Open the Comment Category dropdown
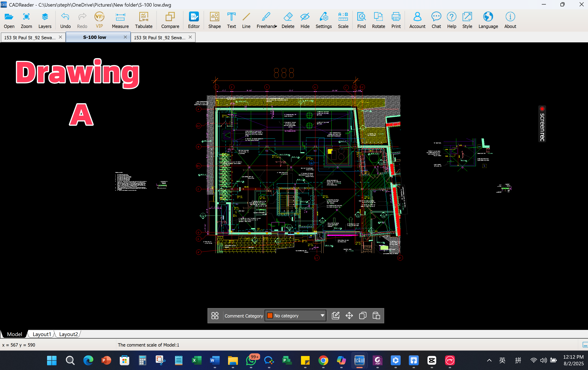The width and height of the screenshot is (588, 370). click(295, 316)
